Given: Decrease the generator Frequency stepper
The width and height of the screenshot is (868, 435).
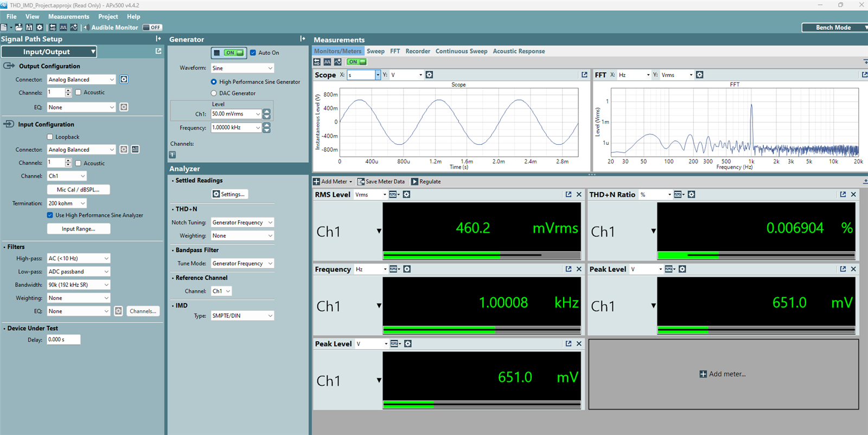Looking at the screenshot, I should pos(266,130).
